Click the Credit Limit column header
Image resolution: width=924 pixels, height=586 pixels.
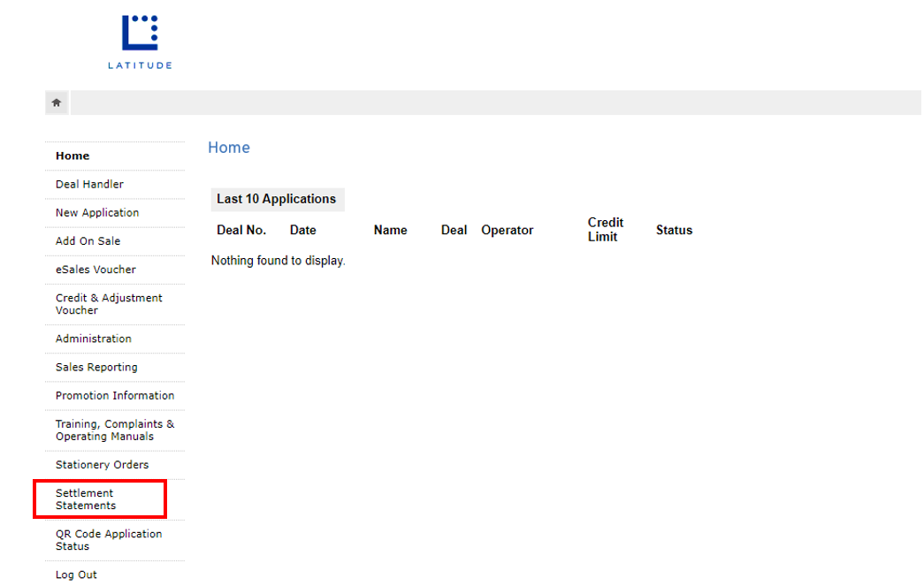tap(606, 230)
